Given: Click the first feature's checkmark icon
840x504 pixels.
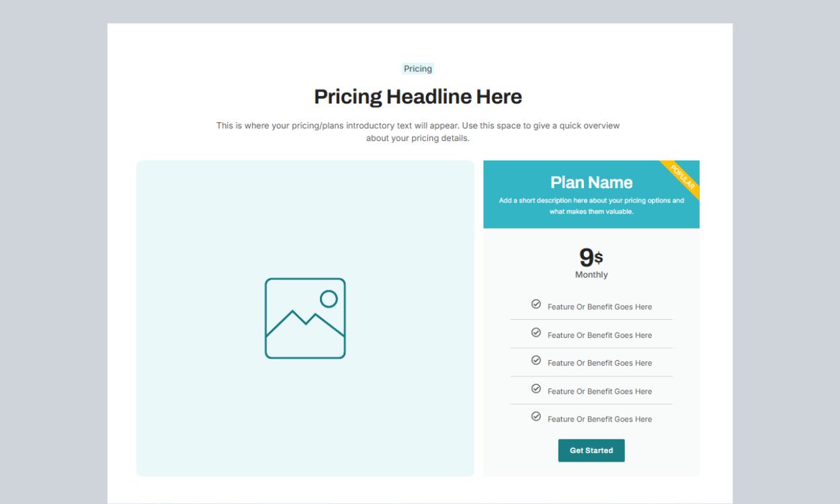Looking at the screenshot, I should 536,304.
